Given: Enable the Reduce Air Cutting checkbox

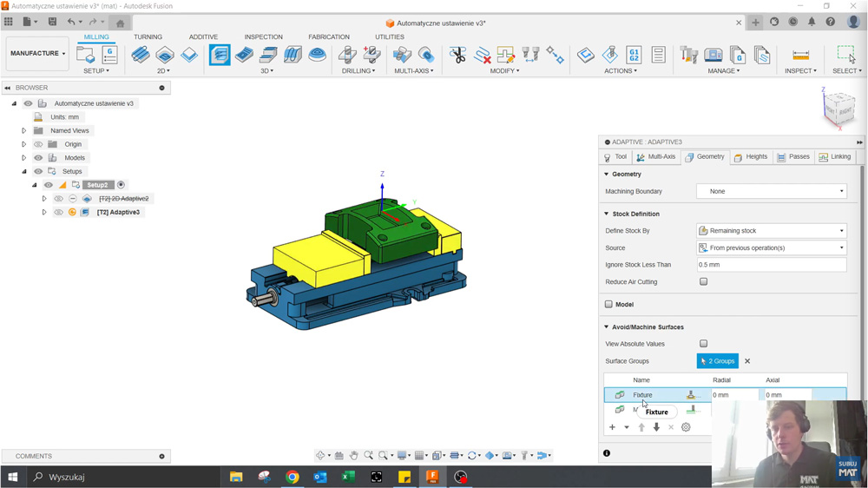Looking at the screenshot, I should pos(703,281).
